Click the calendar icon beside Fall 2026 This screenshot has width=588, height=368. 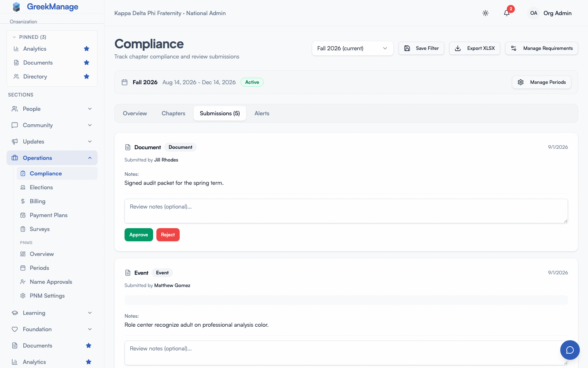125,82
